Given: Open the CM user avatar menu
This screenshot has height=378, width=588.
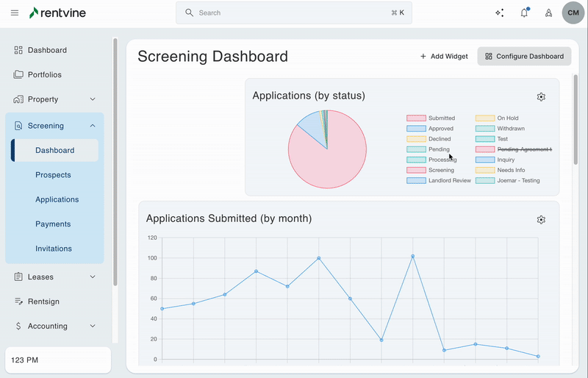Looking at the screenshot, I should (x=573, y=13).
